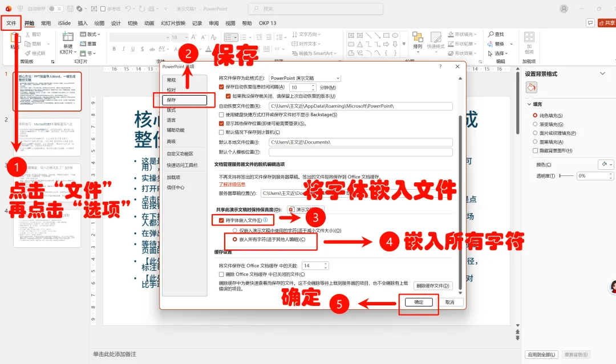Click the 排列 arrange icon
Image resolution: width=616 pixels, height=364 pixels.
[417, 37]
